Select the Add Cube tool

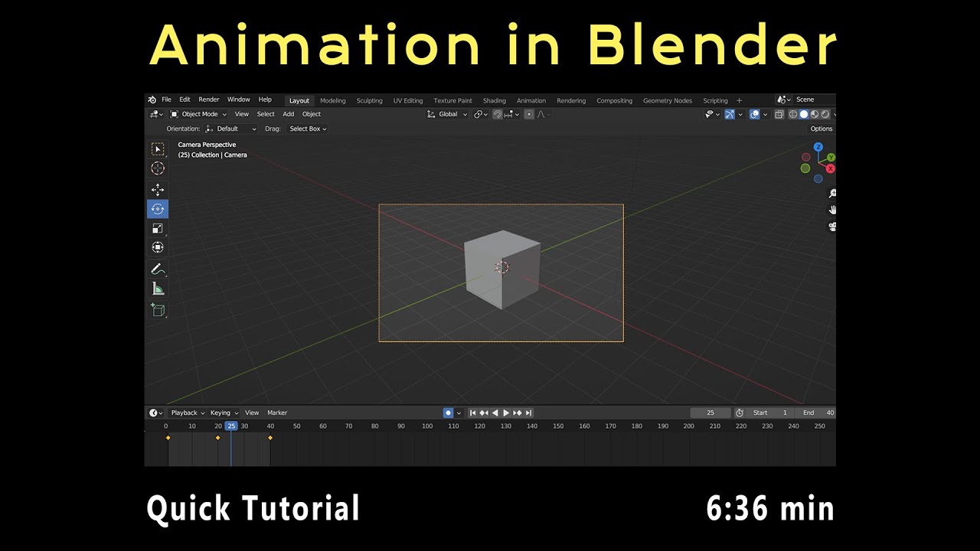click(x=158, y=310)
